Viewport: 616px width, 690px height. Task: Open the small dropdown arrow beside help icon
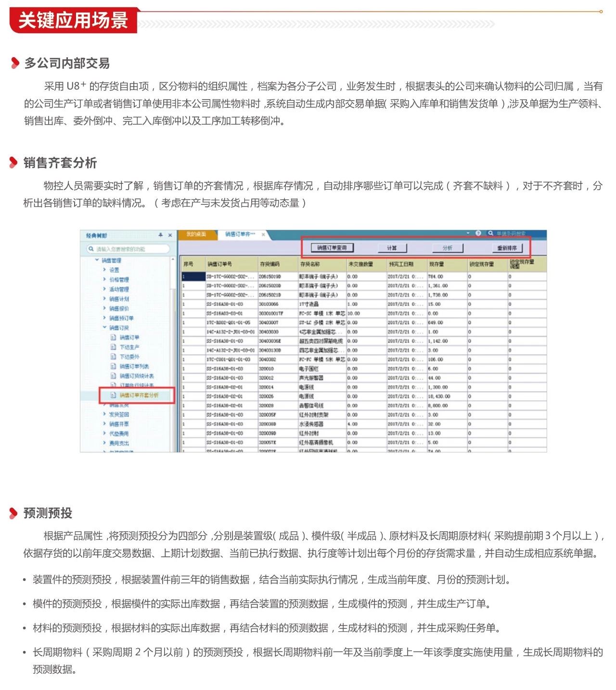coord(468,233)
